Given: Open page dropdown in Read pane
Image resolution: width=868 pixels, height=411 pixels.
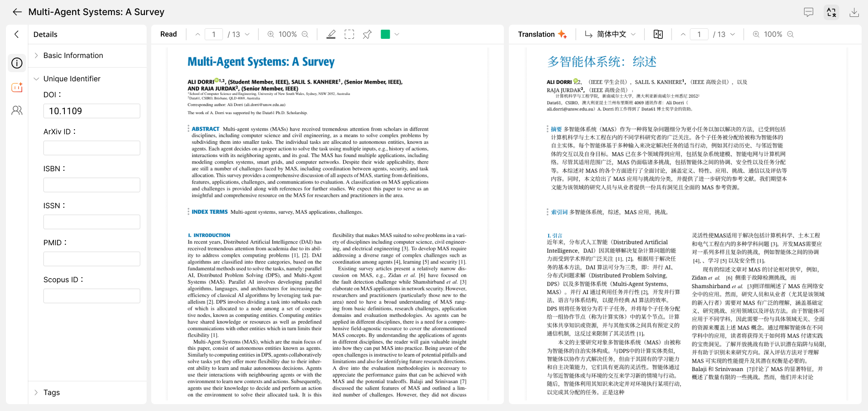Looking at the screenshot, I should (248, 34).
